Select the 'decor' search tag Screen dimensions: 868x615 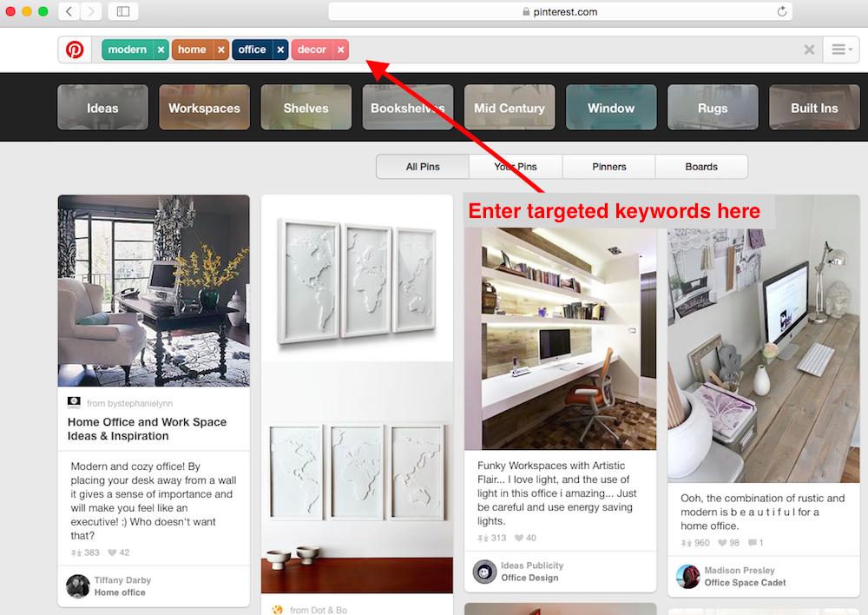coord(312,50)
